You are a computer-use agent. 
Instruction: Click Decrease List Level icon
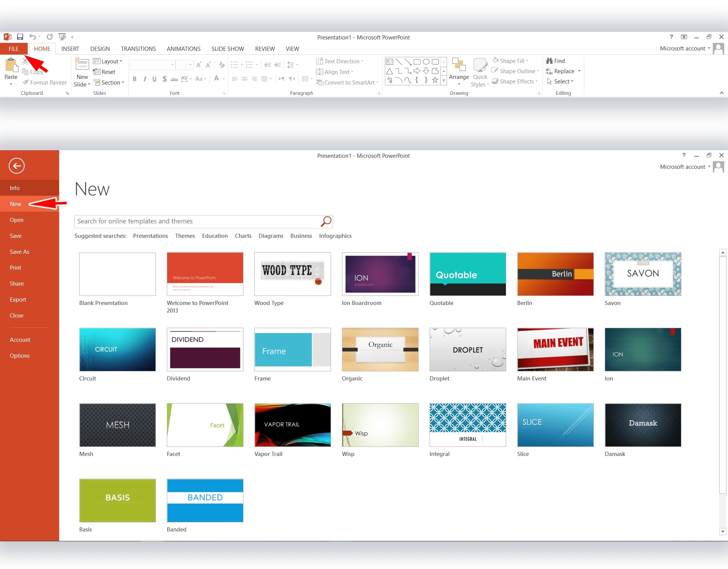click(x=268, y=65)
